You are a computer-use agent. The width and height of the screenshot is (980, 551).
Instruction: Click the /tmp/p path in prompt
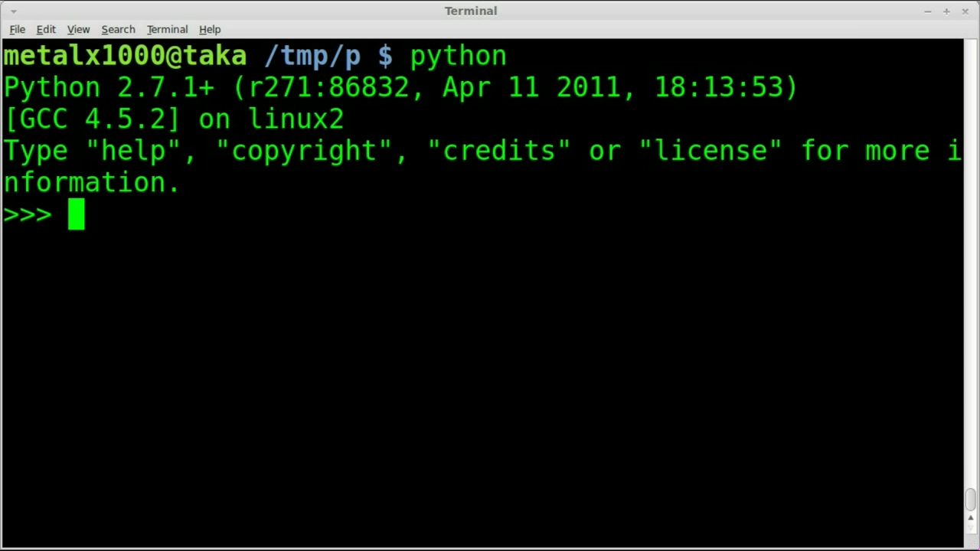[x=312, y=56]
